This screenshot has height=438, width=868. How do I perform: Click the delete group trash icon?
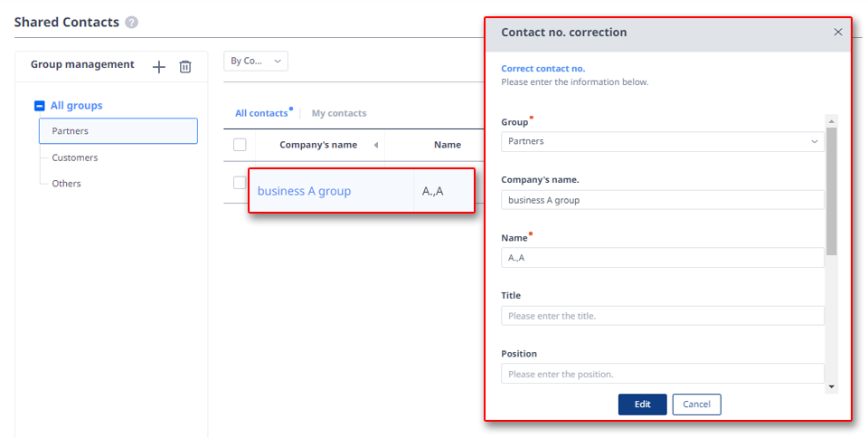[x=184, y=67]
